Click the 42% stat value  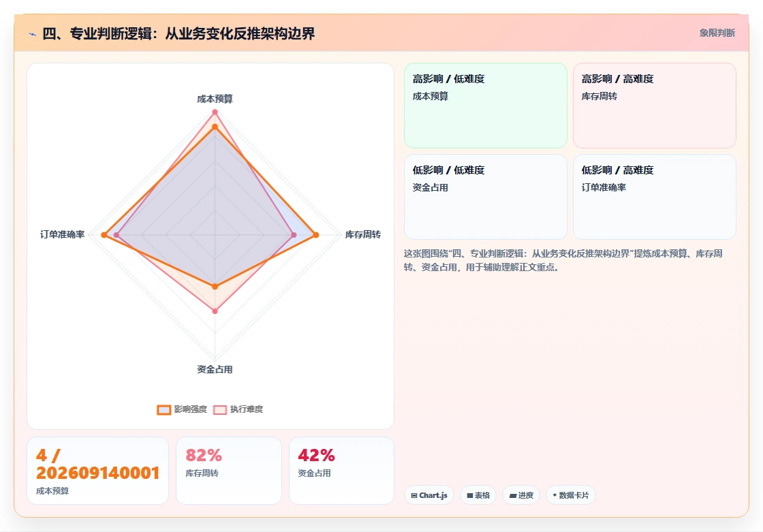pos(316,455)
